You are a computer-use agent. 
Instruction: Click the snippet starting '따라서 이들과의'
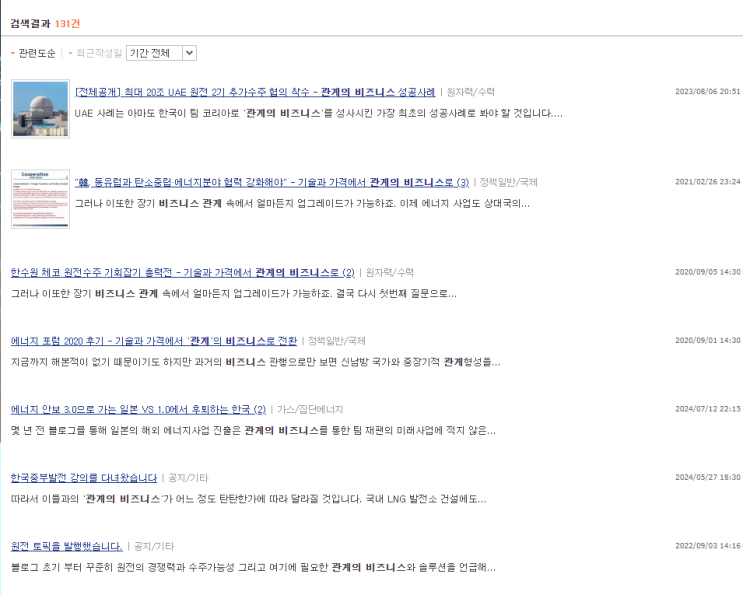pyautogui.click(x=248, y=499)
